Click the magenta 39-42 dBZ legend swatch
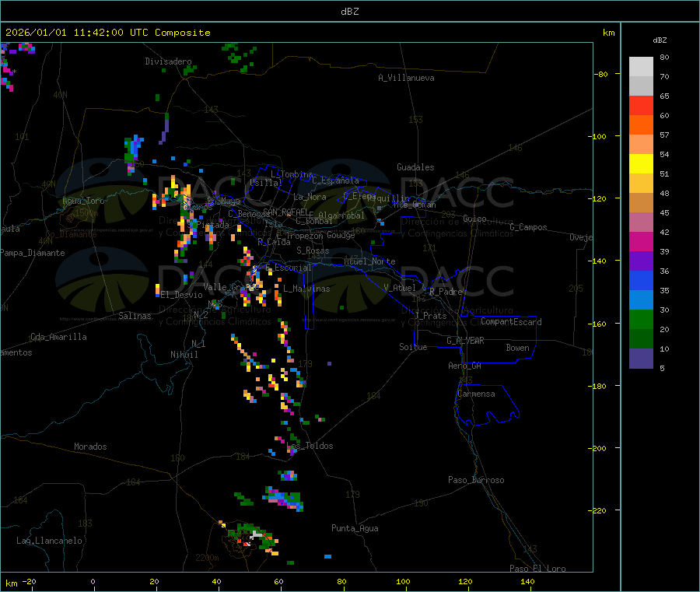Screen dimensions: 700x592 [x=641, y=241]
